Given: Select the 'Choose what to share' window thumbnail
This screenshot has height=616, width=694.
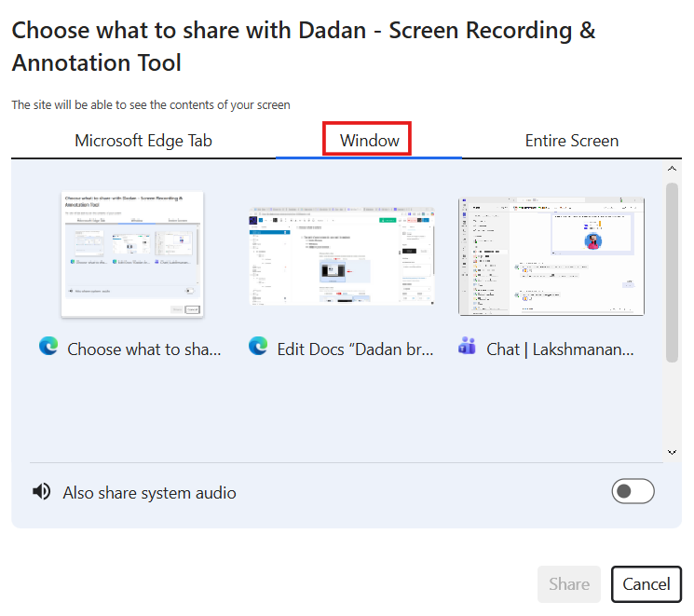Looking at the screenshot, I should point(132,254).
